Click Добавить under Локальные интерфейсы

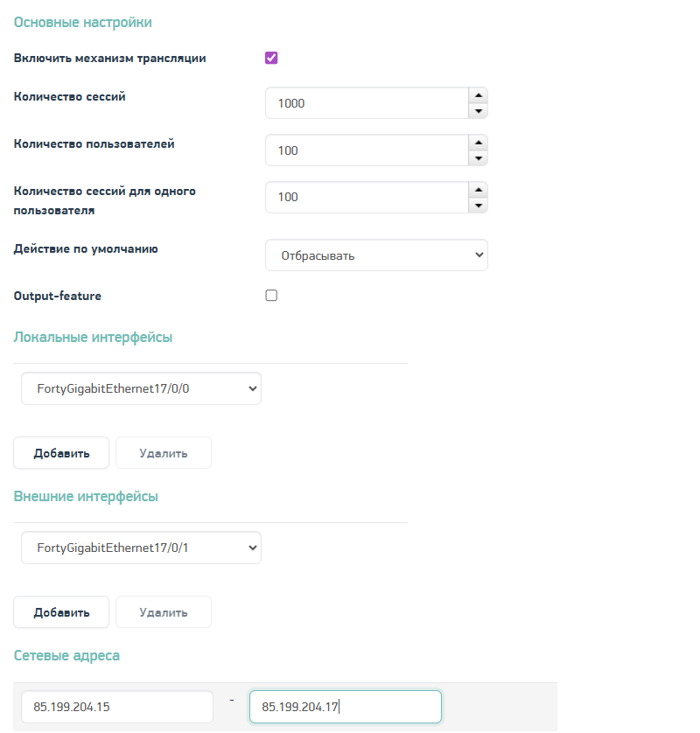tap(61, 453)
